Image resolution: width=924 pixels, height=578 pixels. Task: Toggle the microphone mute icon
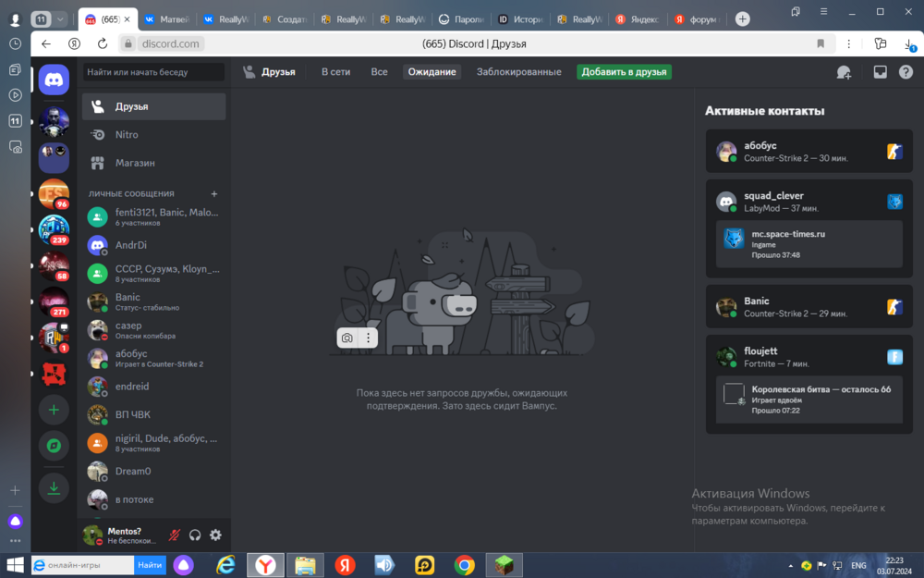175,535
